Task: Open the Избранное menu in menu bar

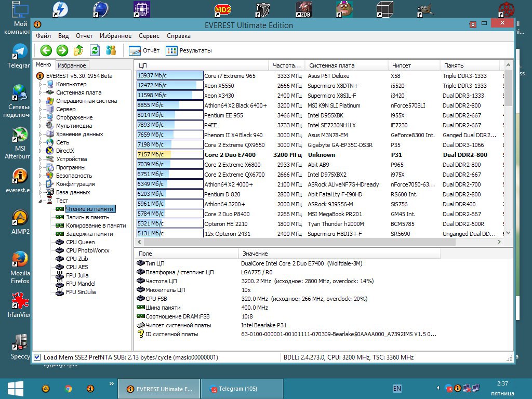Action: 115,36
